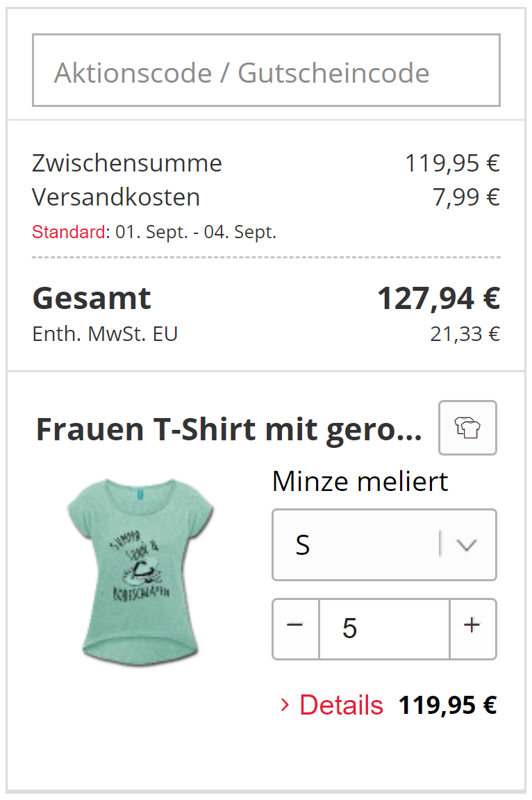Click the Minze meliert color label

pos(360,481)
